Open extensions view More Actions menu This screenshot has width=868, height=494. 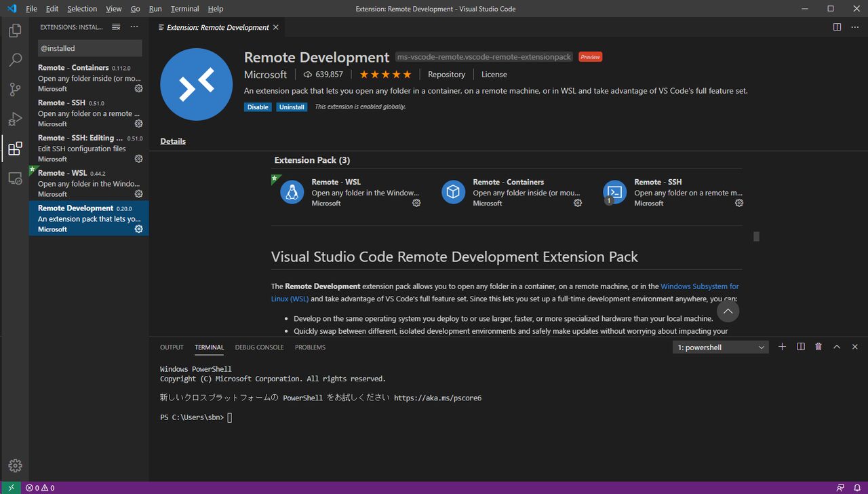(134, 27)
